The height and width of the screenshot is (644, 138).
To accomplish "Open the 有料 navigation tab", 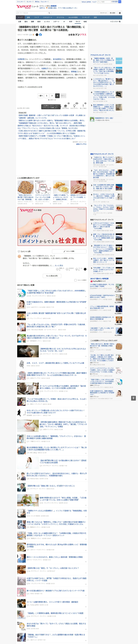I will coord(95,17).
